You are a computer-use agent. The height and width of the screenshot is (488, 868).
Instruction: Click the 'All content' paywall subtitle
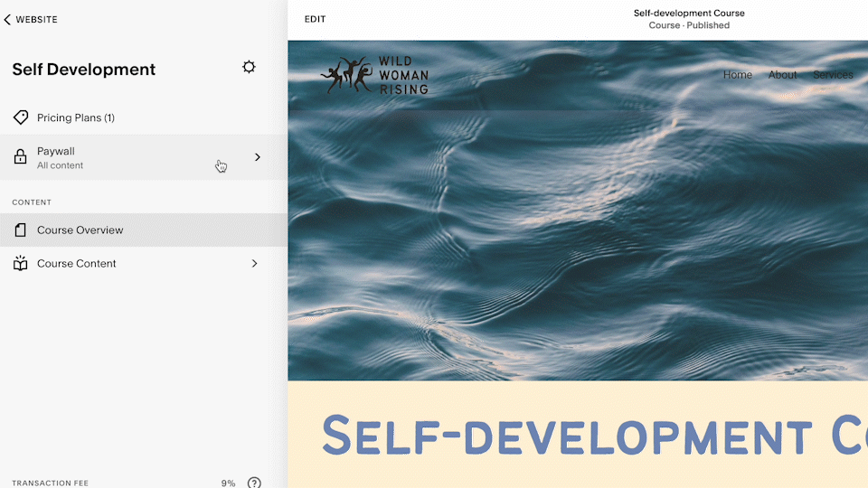60,165
